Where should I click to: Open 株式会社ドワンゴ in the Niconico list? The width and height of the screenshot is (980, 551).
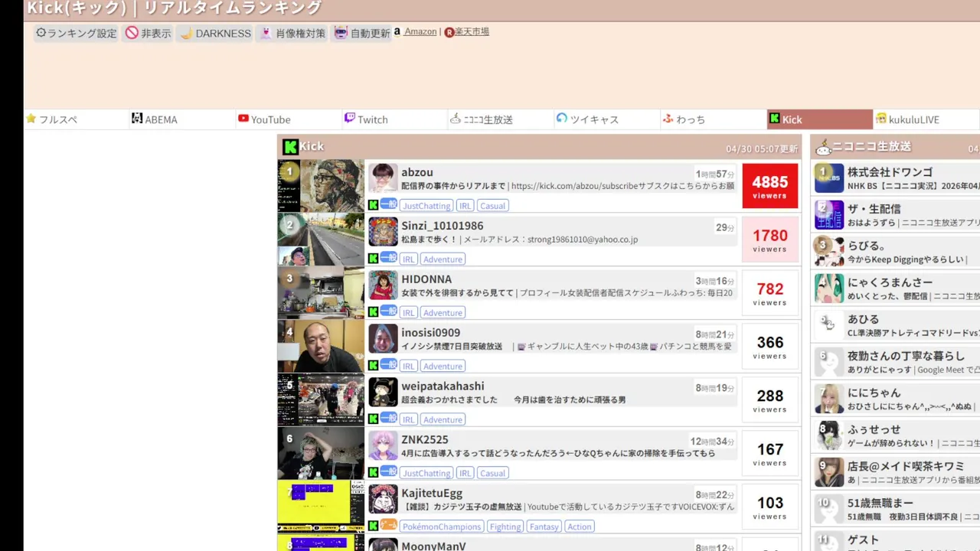[890, 172]
